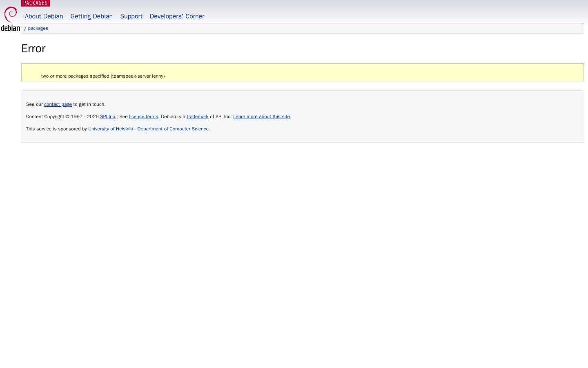The image size is (588, 368).
Task: Open the contact page link
Action: click(x=58, y=104)
